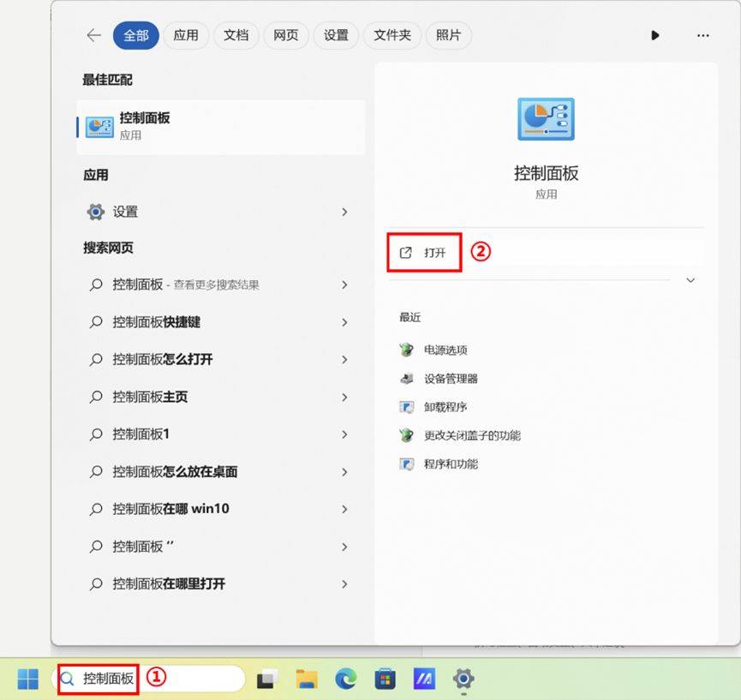The height and width of the screenshot is (700, 741).
Task: Click the 控制面板在哪里打开 suggestion text
Action: [x=169, y=584]
